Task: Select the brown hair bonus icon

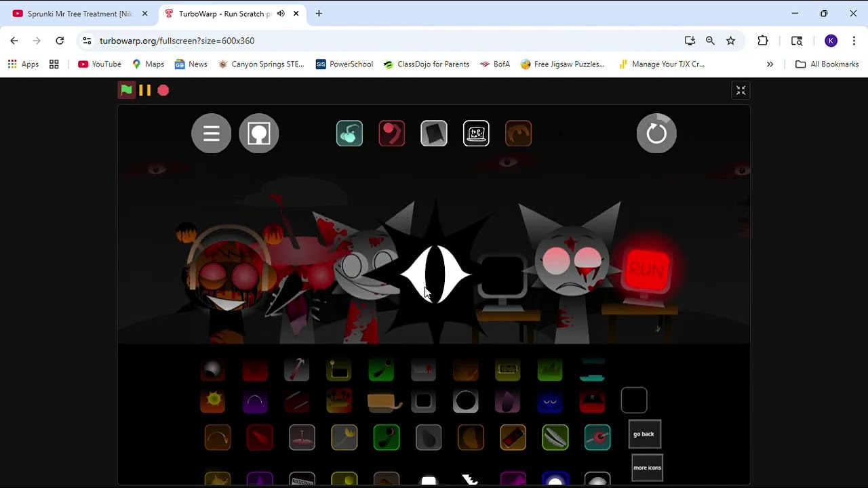Action: [519, 134]
